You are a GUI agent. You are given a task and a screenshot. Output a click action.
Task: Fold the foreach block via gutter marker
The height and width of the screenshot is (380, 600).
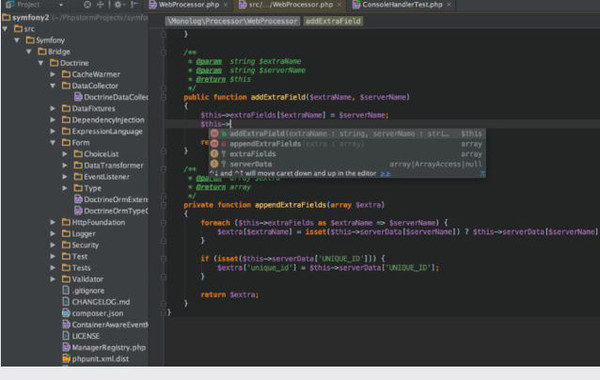click(x=163, y=223)
